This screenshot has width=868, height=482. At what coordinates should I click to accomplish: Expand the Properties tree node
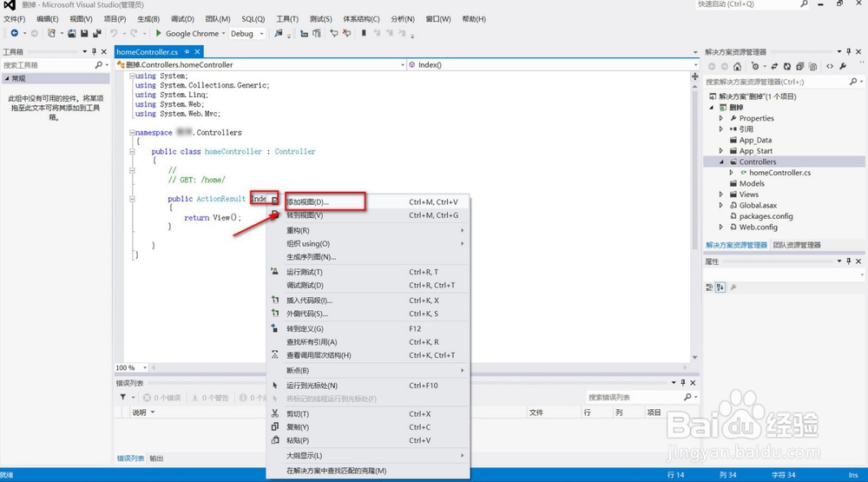(720, 118)
